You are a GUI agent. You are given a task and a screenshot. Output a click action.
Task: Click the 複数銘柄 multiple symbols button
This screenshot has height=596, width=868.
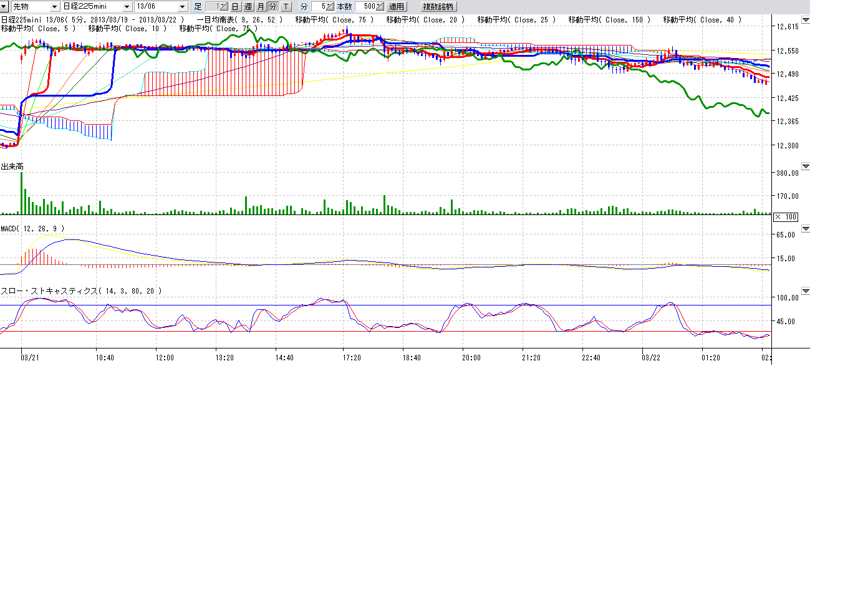coord(438,7)
